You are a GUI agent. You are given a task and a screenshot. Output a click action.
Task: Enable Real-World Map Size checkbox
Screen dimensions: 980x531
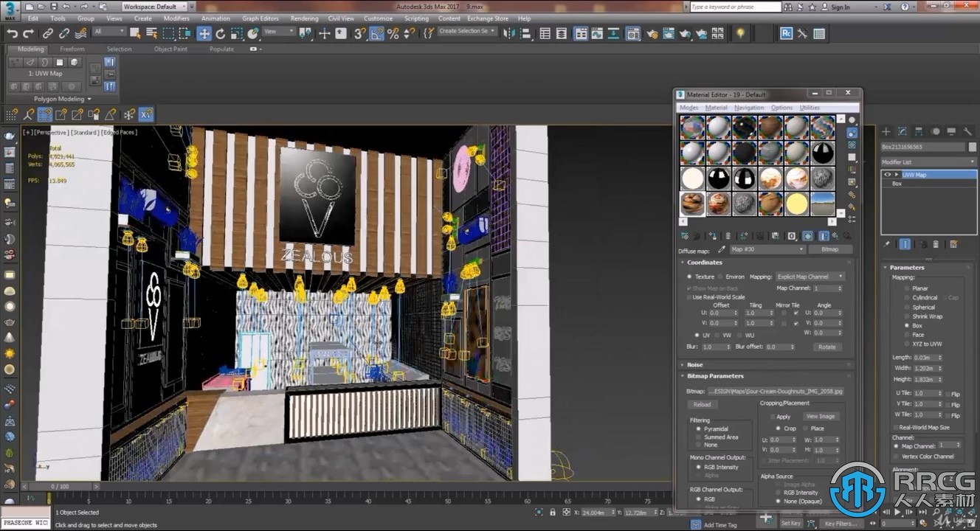[x=895, y=428]
